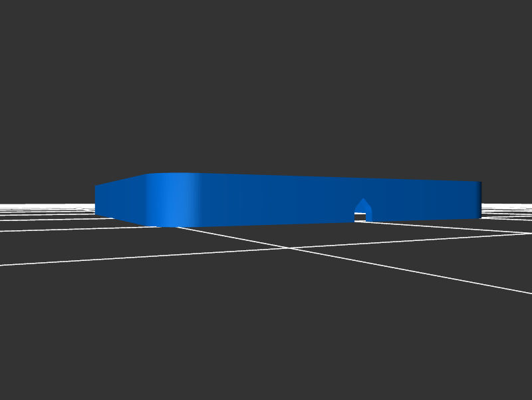The height and width of the screenshot is (400, 532).
Task: Click the bright highlighted rounded corner of the model
Action: (173, 200)
